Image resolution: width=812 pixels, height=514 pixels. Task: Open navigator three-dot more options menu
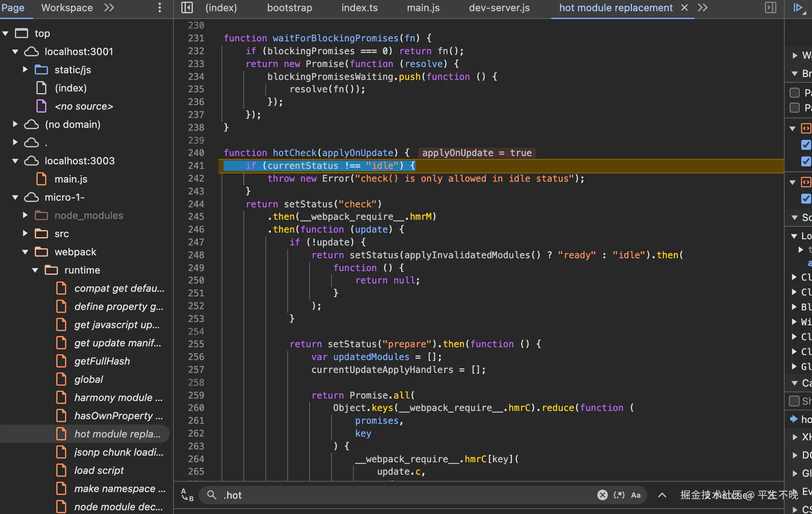tap(160, 7)
